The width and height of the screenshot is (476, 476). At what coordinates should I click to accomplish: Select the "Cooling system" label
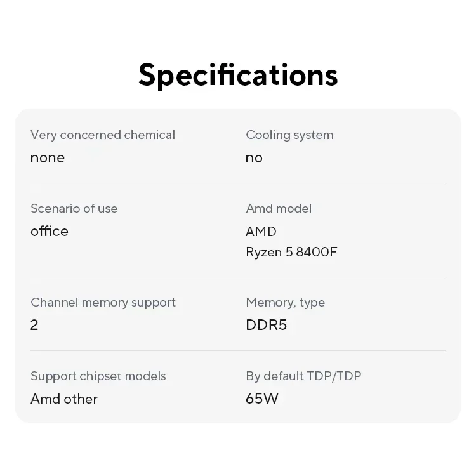click(289, 135)
